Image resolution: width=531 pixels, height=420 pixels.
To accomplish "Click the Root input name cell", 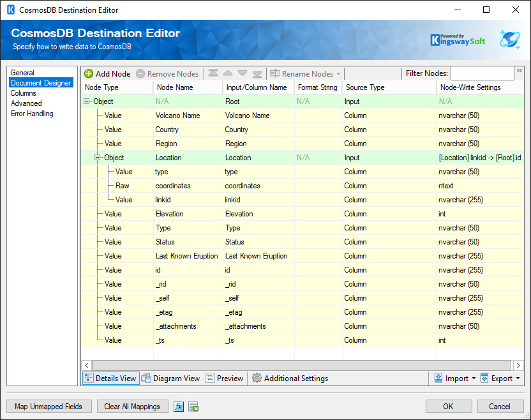I will [258, 101].
